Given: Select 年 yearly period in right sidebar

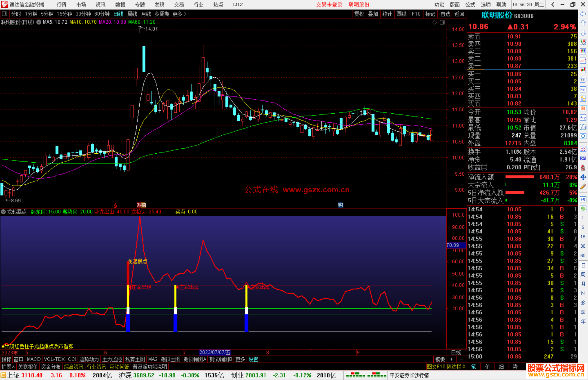Looking at the screenshot, I should [583, 321].
